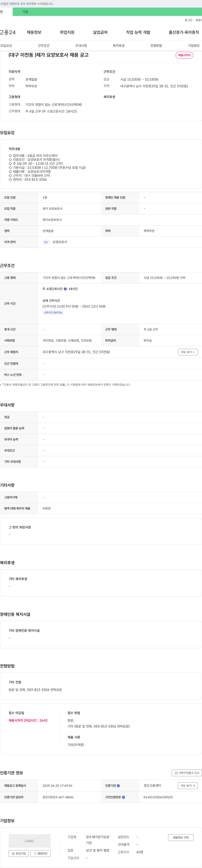
Task: Click 기타 전형 text 방문 및 전화, 053-813-3306 연락요망
Action: [36, 690]
